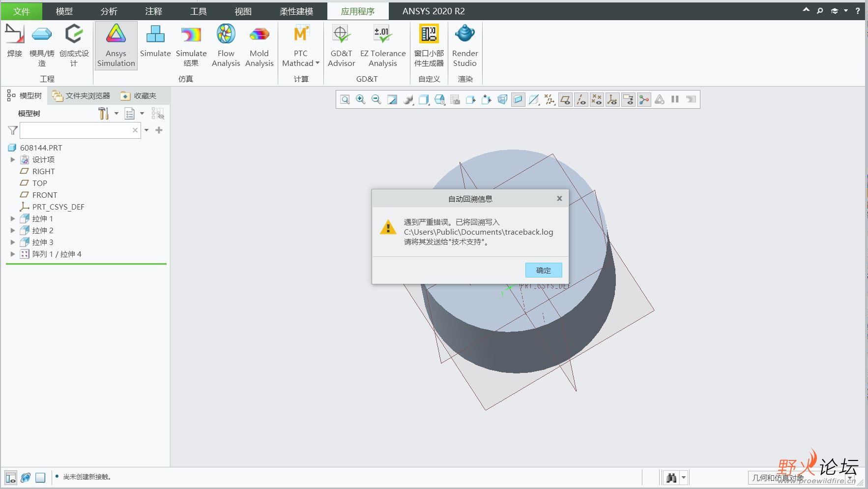Switch to the 注释 tab
The image size is (868, 489).
pyautogui.click(x=154, y=11)
